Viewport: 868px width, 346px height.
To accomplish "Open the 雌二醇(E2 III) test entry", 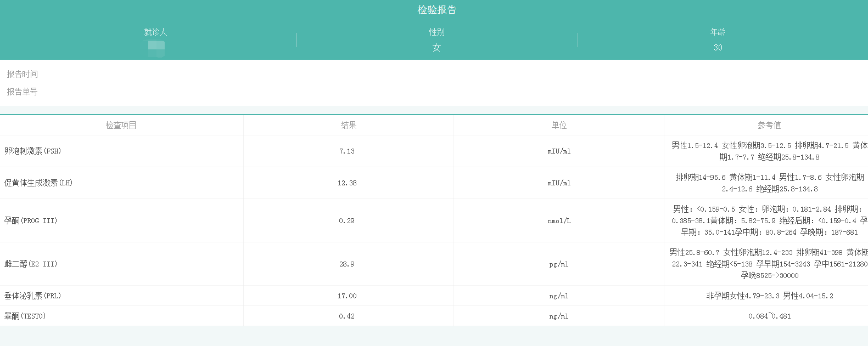I will [31, 264].
